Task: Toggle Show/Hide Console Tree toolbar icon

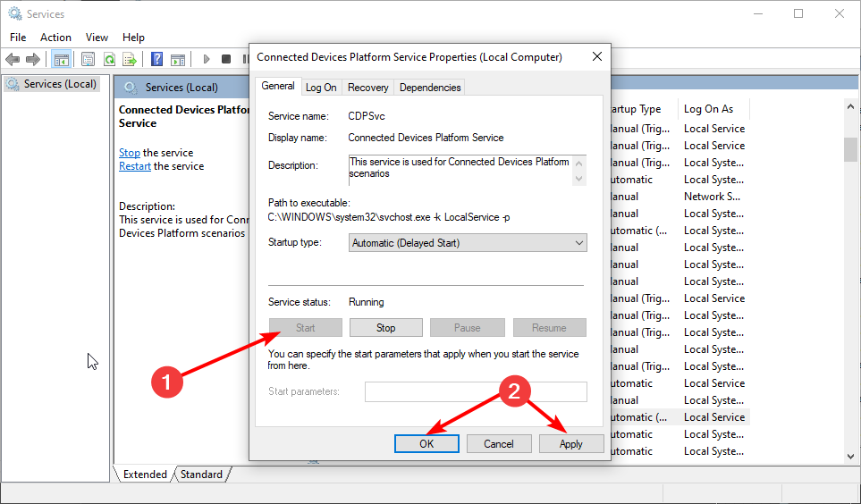Action: click(x=61, y=59)
